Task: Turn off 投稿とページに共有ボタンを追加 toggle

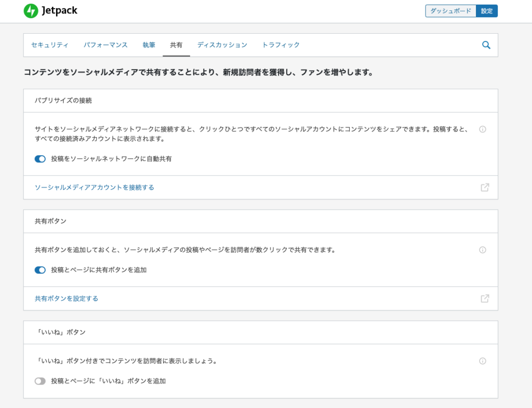Action: point(40,270)
